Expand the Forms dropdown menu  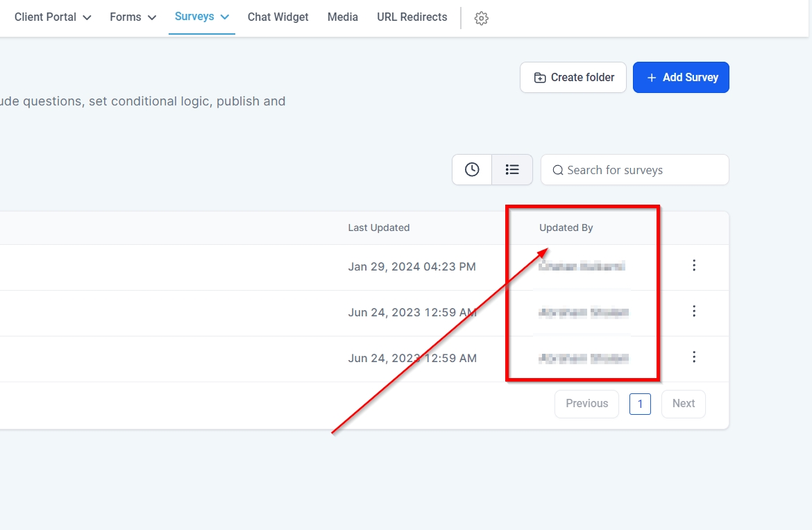point(133,17)
